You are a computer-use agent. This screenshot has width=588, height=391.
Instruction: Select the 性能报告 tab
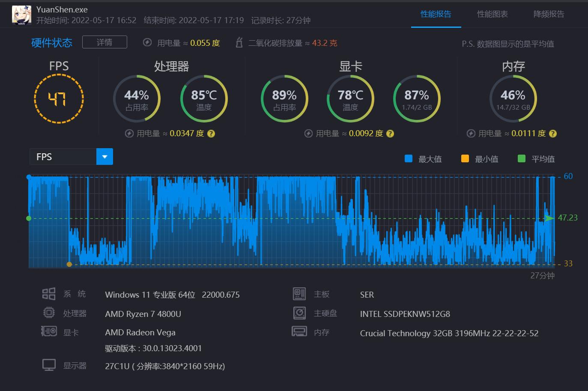point(436,14)
